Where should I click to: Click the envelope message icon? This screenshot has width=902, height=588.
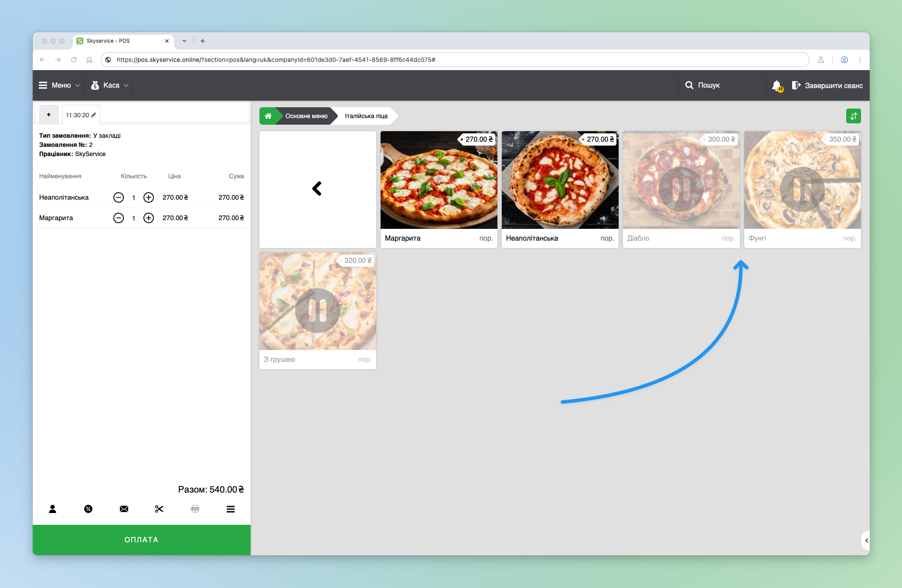tap(124, 509)
